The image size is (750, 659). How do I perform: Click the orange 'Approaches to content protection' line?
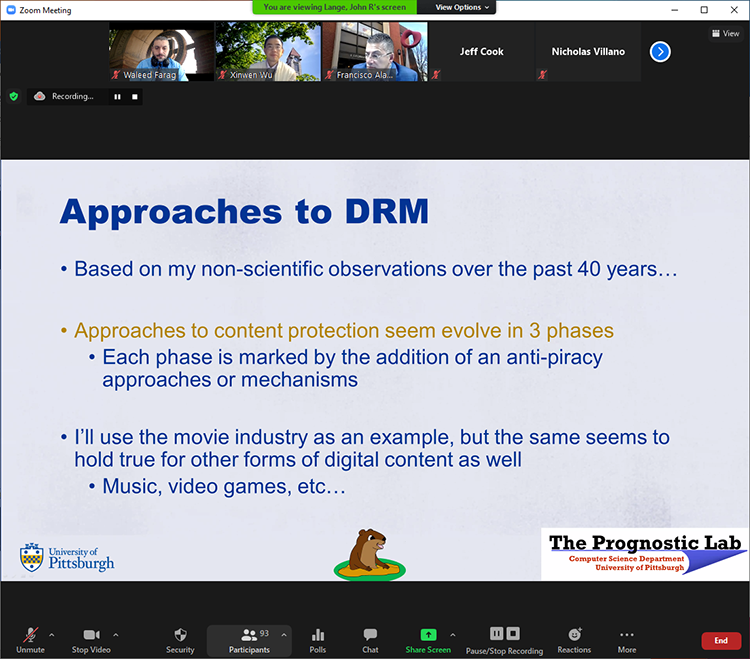(x=343, y=330)
